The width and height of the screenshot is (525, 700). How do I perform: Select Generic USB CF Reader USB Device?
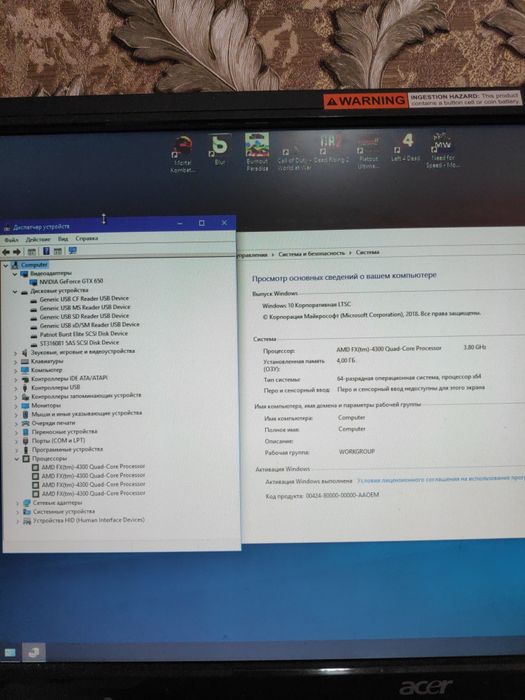[x=84, y=299]
